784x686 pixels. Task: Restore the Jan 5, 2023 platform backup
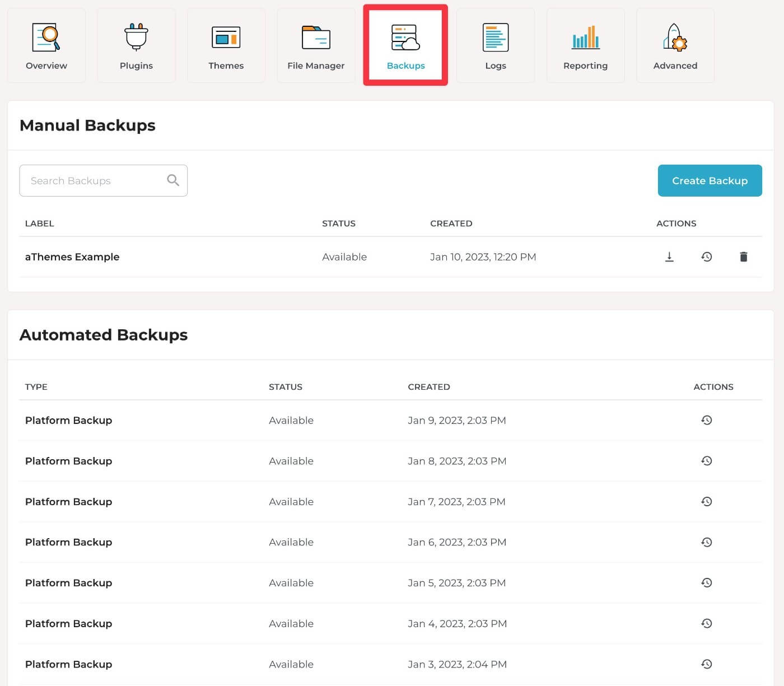coord(707,582)
